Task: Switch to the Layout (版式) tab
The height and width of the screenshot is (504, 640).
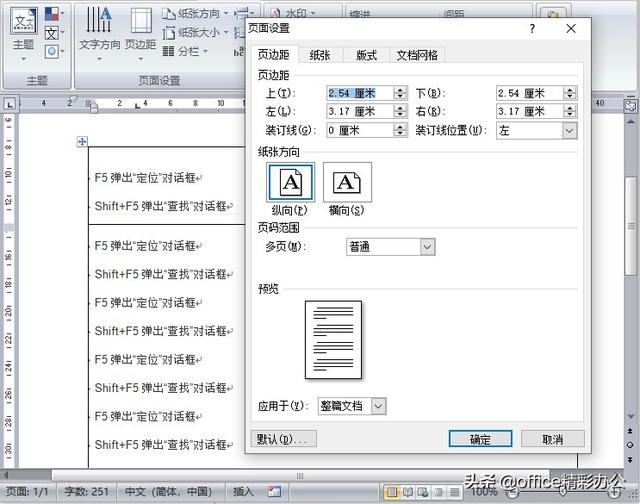Action: [x=366, y=55]
